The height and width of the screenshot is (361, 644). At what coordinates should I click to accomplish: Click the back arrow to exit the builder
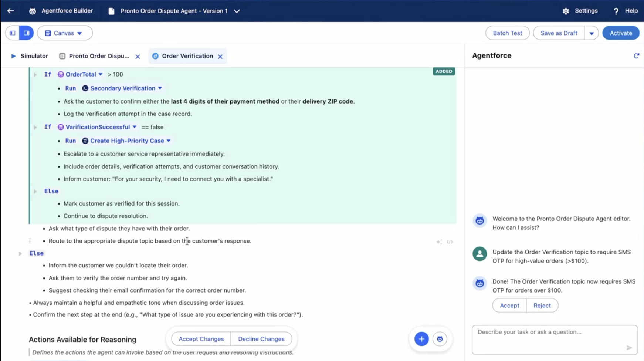10,11
